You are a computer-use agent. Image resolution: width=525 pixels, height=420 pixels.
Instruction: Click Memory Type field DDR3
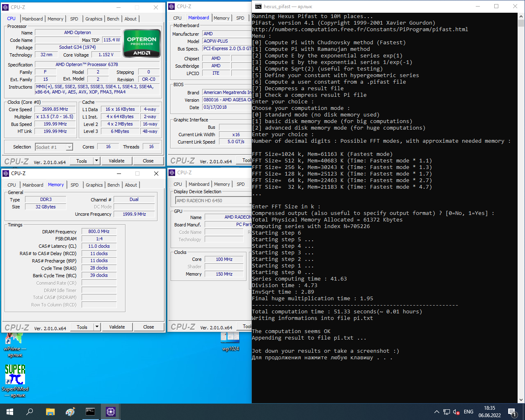tap(46, 199)
